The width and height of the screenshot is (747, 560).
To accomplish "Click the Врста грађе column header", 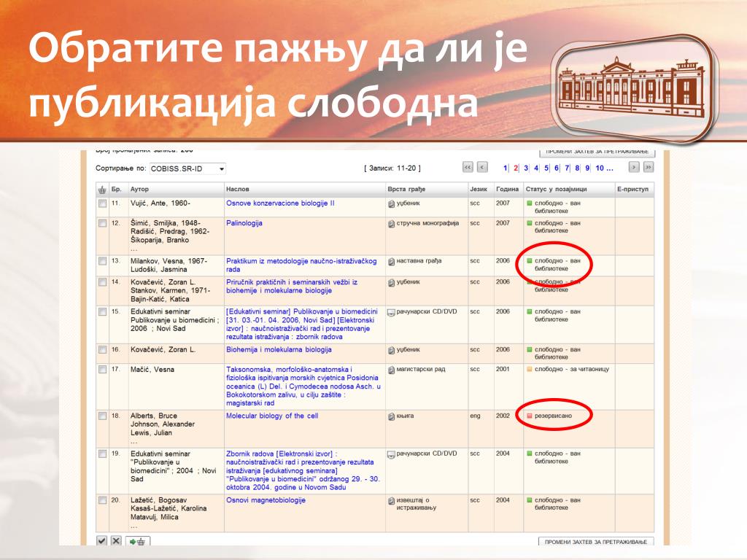I will 406,190.
